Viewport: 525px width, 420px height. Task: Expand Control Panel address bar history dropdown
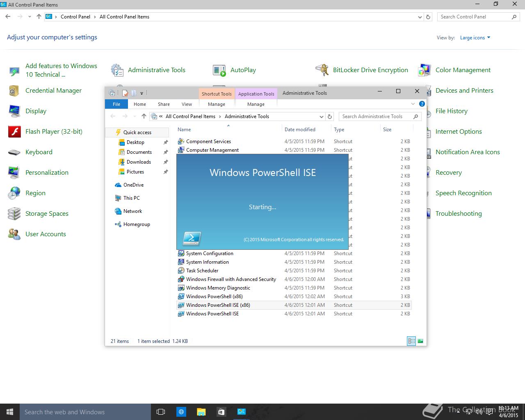click(420, 17)
